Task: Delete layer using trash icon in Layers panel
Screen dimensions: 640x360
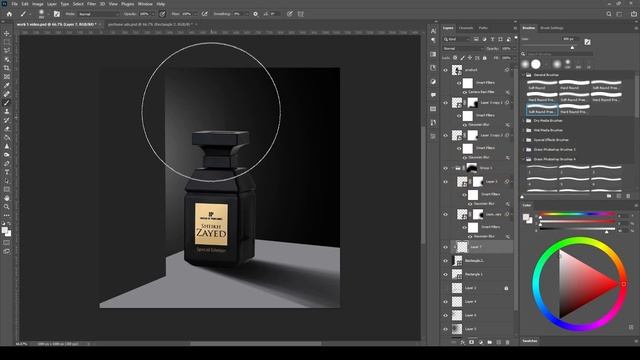Action: tap(507, 342)
